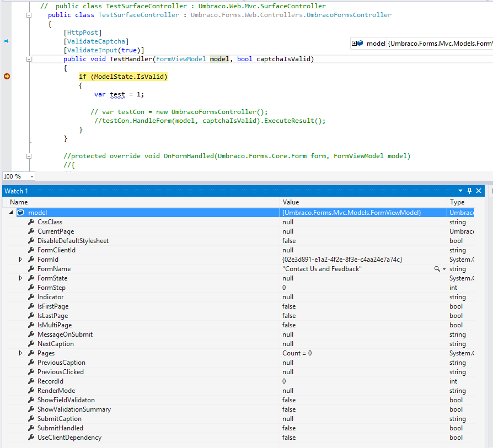Click the red breakpoint glyph beside ModelState.IsValid
Viewport: 493px width, 448px height.
pos(7,77)
